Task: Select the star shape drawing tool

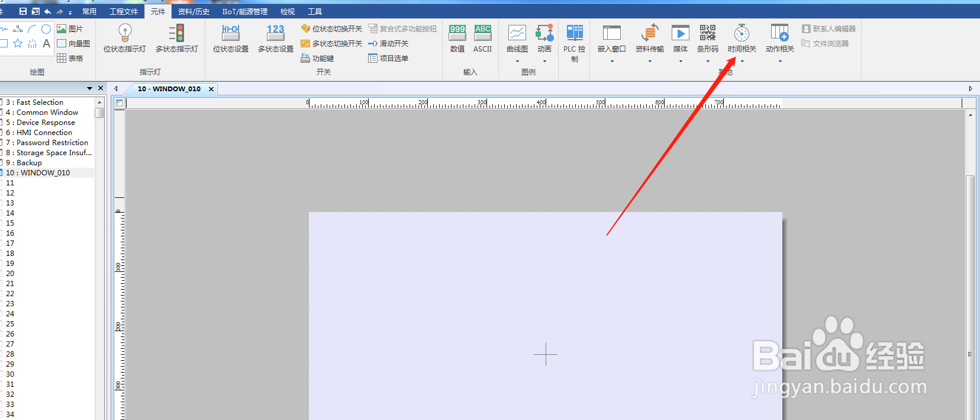Action: (x=18, y=43)
